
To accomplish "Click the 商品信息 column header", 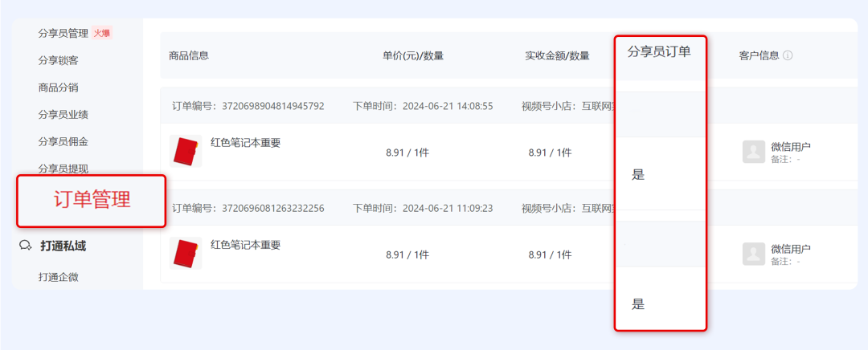I will point(189,56).
